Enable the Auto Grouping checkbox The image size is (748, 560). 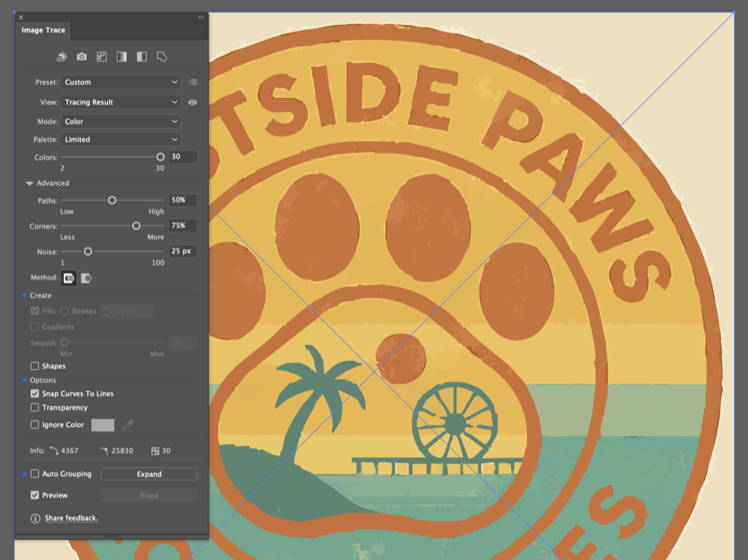coord(35,474)
